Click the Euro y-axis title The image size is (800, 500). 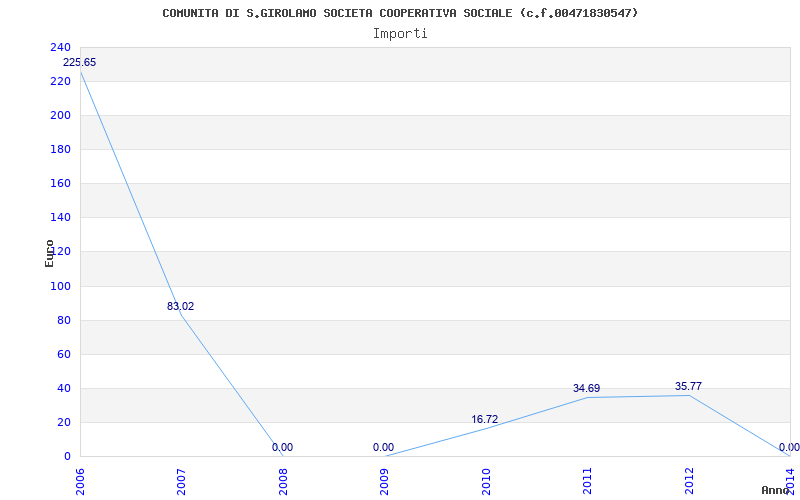click(49, 253)
